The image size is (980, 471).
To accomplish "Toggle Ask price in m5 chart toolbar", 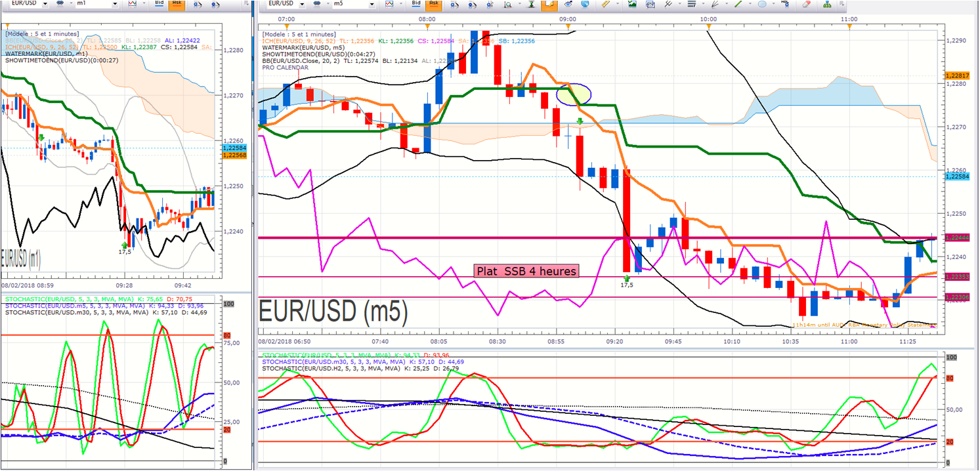I will coord(434,4).
